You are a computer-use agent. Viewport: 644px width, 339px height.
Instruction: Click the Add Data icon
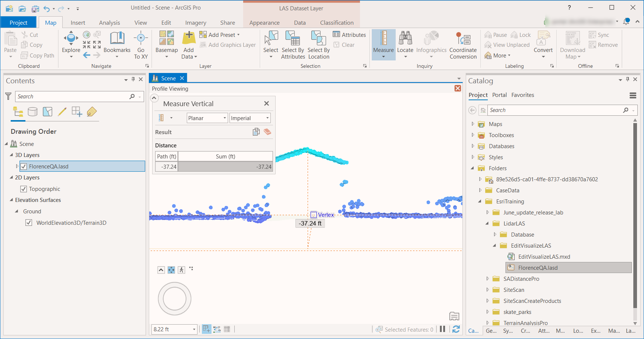(x=189, y=39)
